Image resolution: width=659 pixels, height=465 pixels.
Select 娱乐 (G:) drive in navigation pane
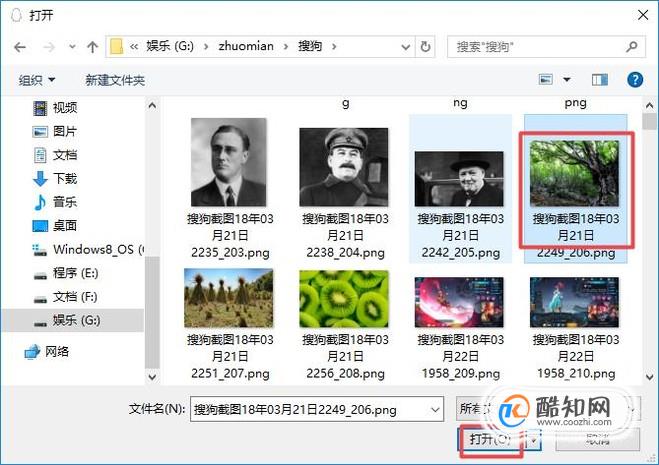click(73, 320)
